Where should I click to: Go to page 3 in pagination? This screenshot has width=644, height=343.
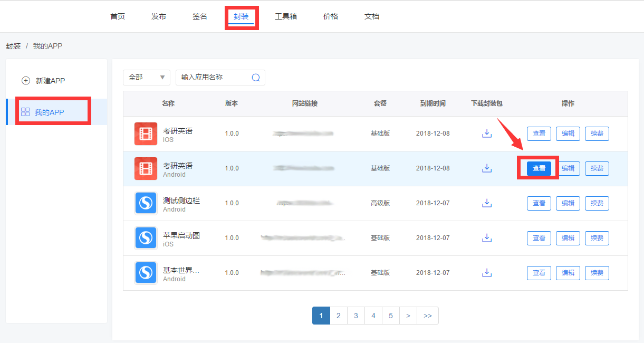[356, 316]
